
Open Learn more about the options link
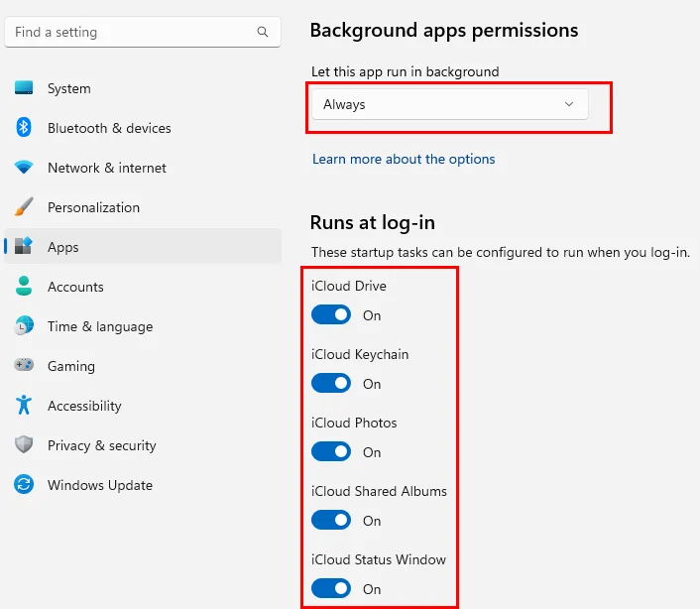coord(404,159)
